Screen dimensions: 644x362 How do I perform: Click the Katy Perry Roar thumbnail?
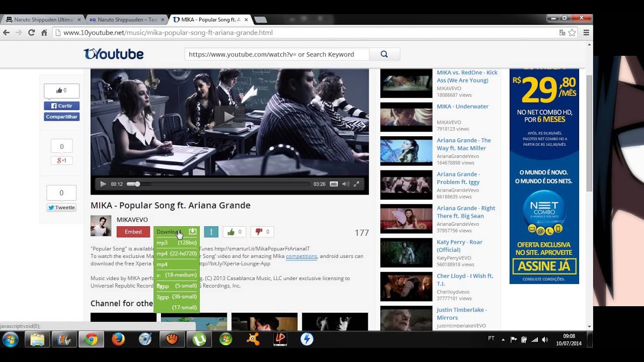tap(406, 252)
